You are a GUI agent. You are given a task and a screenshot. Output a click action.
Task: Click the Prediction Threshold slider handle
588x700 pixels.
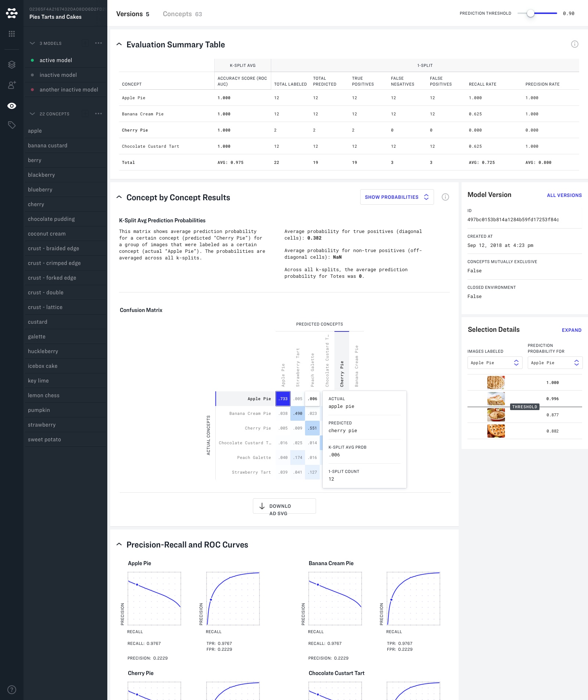[x=530, y=14]
